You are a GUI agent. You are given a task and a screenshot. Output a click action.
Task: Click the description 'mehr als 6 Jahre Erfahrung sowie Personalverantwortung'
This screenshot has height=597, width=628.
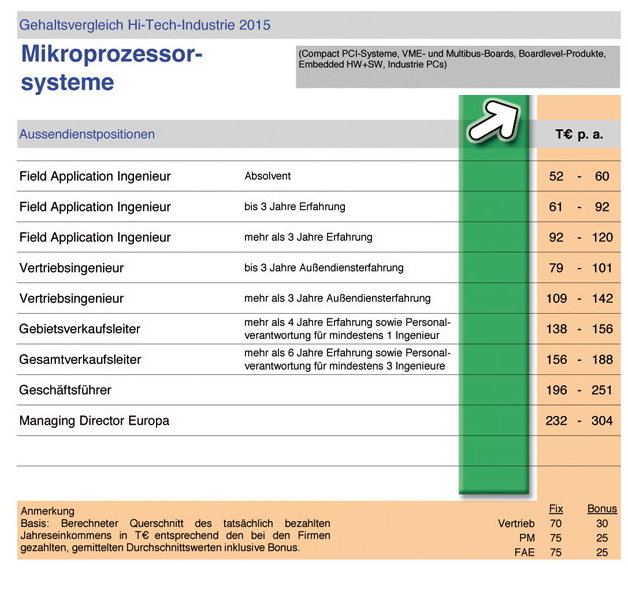coord(348,359)
